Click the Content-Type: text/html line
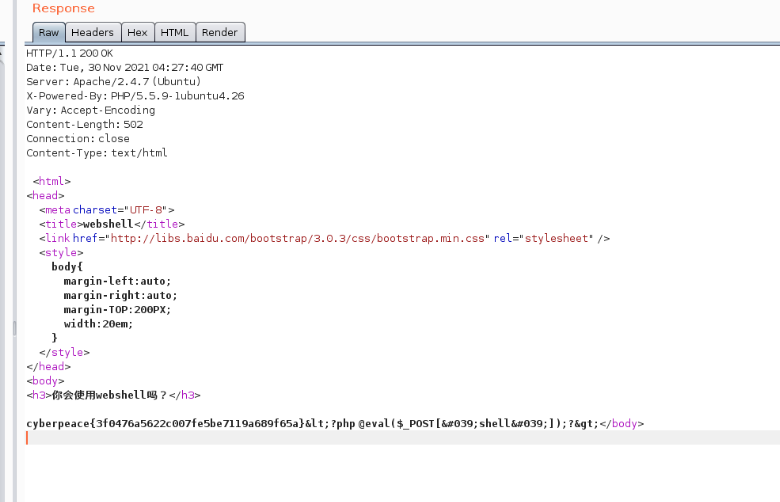 click(97, 153)
